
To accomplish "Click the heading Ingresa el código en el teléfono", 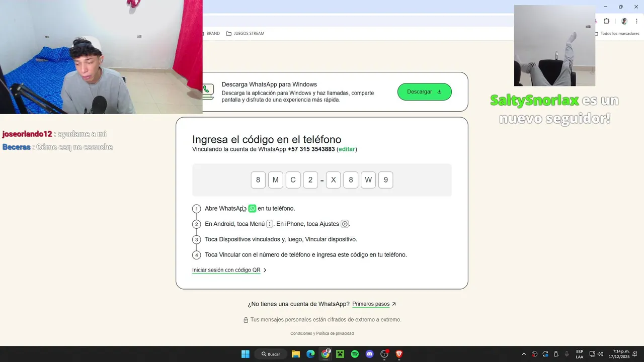I will pos(267,139).
